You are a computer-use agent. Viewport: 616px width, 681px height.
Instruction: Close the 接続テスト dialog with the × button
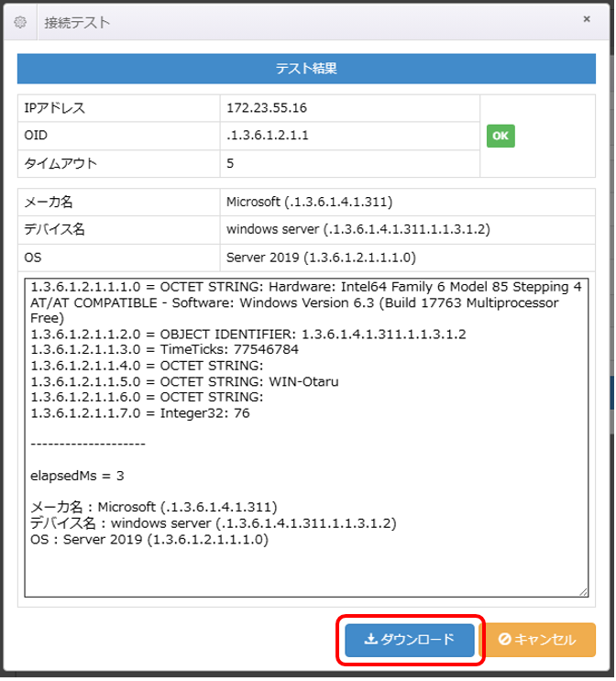tap(586, 18)
